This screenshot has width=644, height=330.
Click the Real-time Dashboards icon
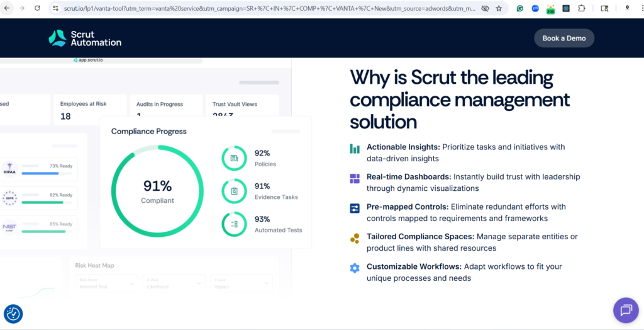tap(355, 179)
